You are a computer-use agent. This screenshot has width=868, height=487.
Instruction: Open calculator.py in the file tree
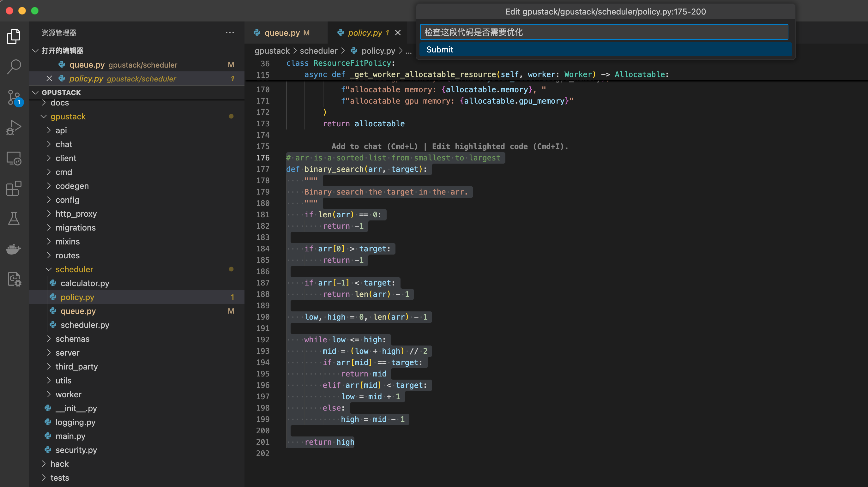click(x=85, y=283)
